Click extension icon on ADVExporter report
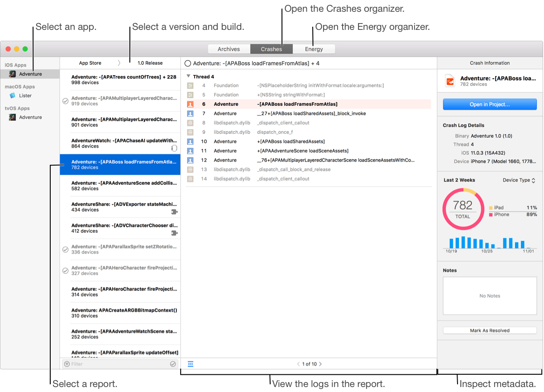The width and height of the screenshot is (544, 392). 174,212
